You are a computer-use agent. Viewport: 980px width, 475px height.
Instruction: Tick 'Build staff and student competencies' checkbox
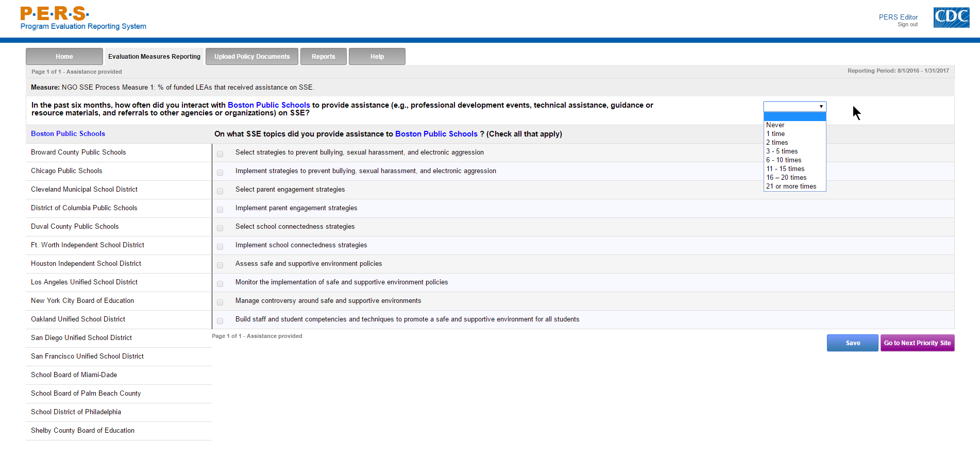point(220,320)
